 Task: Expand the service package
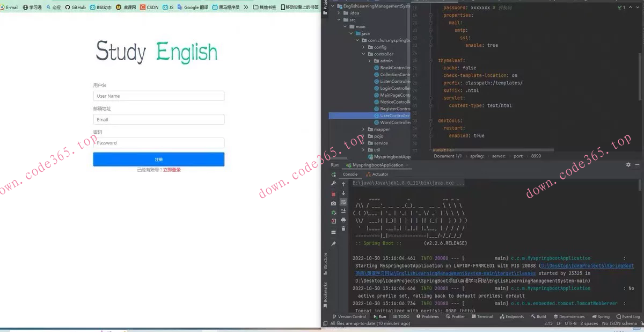(363, 143)
